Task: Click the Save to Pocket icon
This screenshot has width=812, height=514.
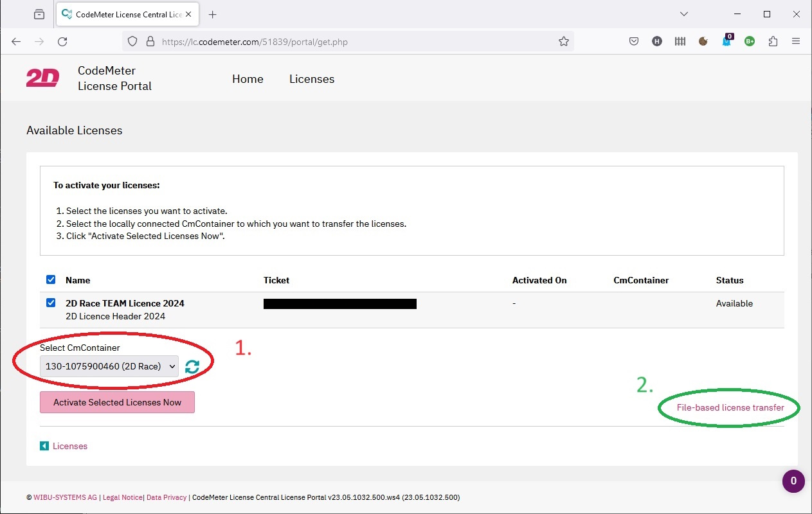Action: (x=633, y=41)
